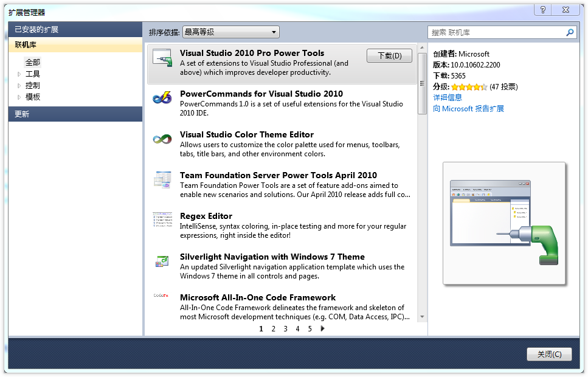Open the 排序依据 sort dropdown

pyautogui.click(x=230, y=32)
